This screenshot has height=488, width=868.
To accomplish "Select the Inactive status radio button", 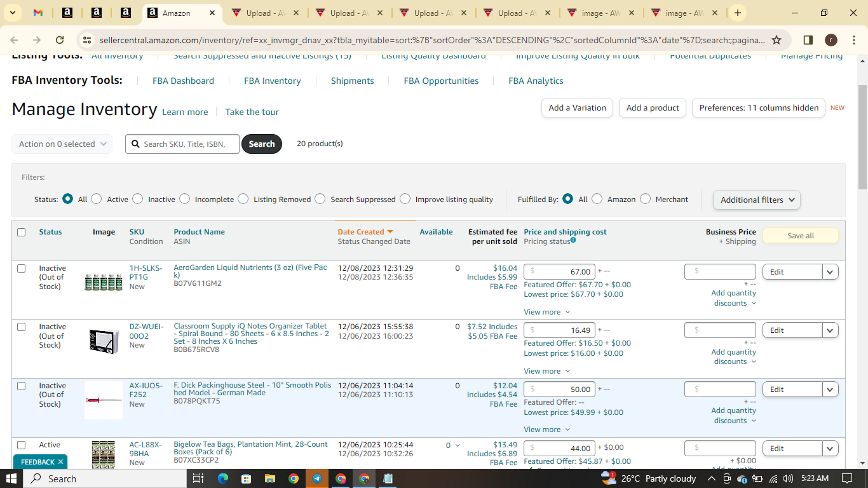I will 138,199.
